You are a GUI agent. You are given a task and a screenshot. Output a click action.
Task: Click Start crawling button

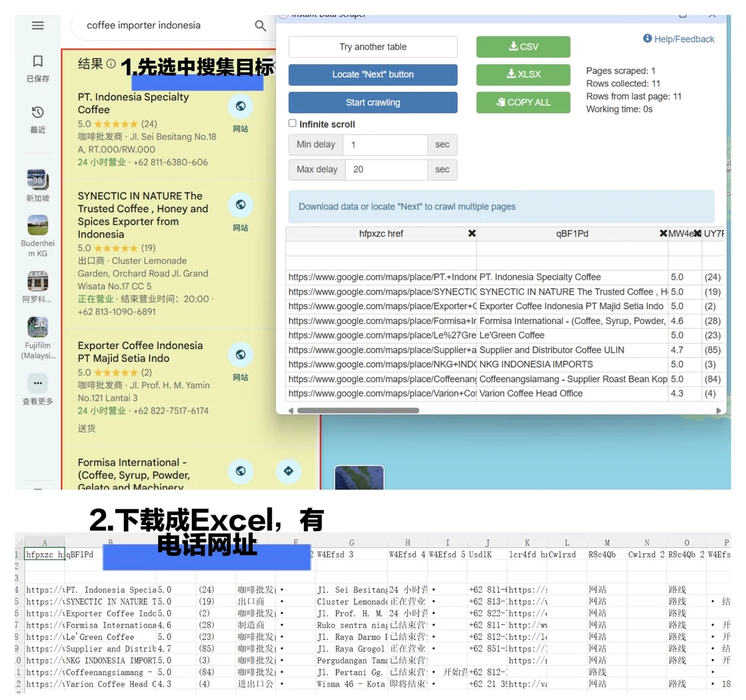coord(373,102)
